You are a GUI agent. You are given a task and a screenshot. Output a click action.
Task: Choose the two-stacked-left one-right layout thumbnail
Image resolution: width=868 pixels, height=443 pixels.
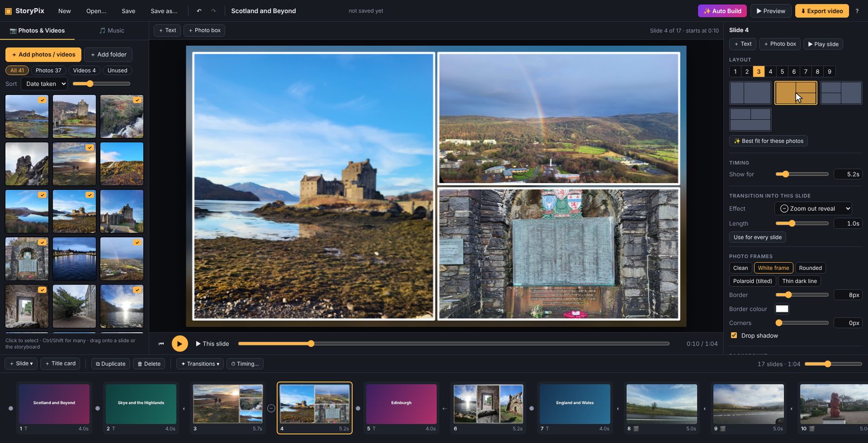click(841, 93)
